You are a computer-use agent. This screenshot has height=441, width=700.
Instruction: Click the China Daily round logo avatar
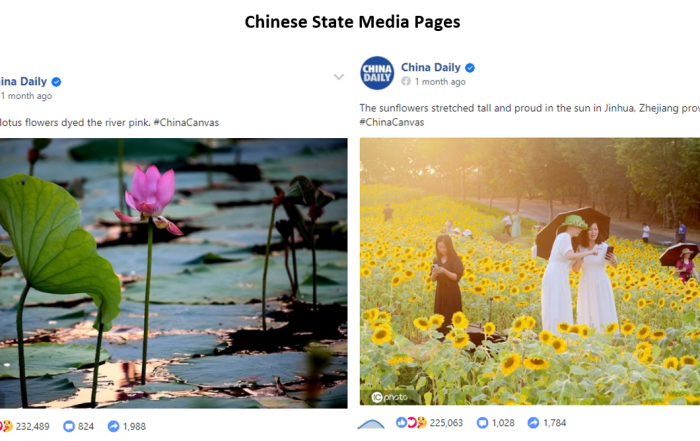[x=377, y=73]
